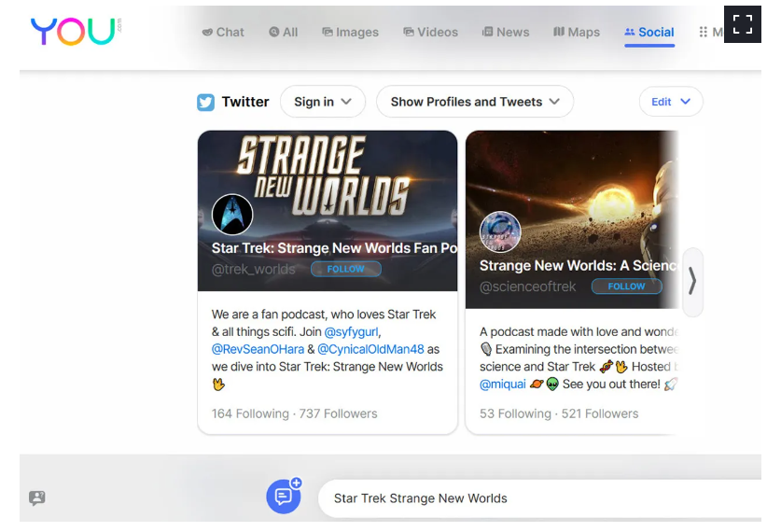
Task: Open Star Trek: Strange New Worlds Fan Podcast title
Action: [x=335, y=248]
